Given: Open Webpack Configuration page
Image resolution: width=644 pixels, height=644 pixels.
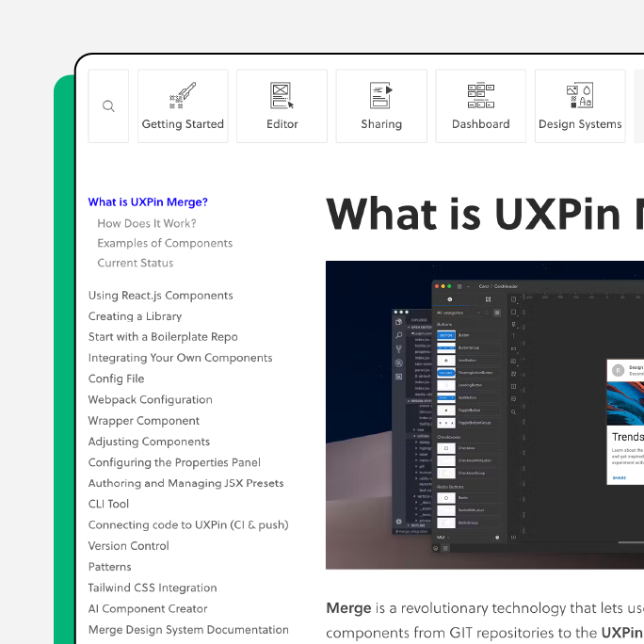Looking at the screenshot, I should [150, 399].
